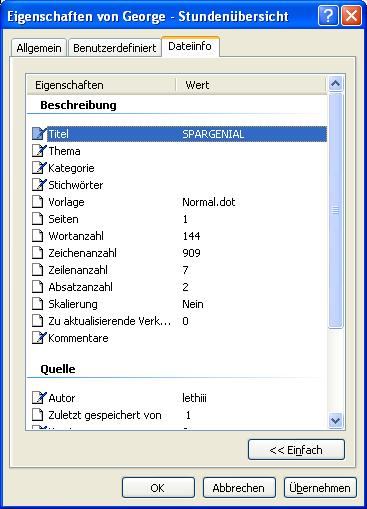367x509 pixels.
Task: Collapse to simple view with Einfach button
Action: click(x=296, y=450)
